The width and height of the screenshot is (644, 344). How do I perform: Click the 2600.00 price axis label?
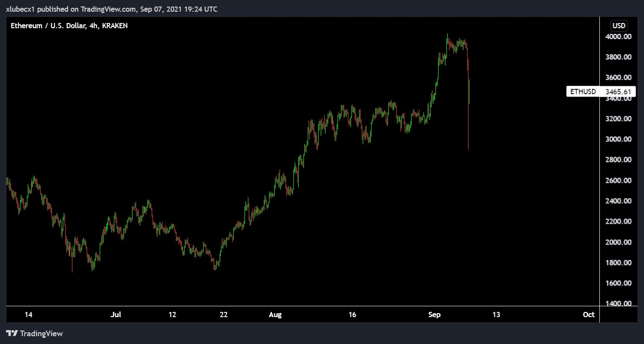click(618, 180)
